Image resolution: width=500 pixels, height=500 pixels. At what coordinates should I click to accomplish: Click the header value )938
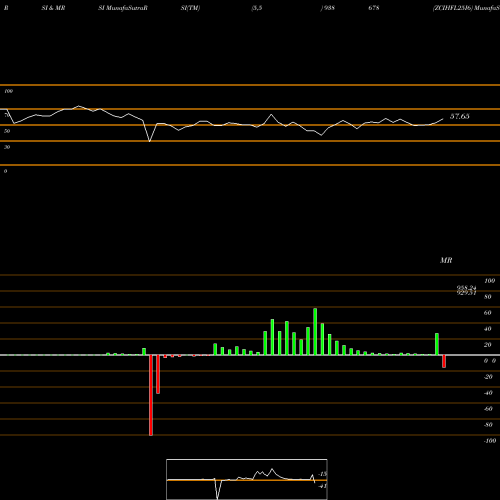pos(328,8)
